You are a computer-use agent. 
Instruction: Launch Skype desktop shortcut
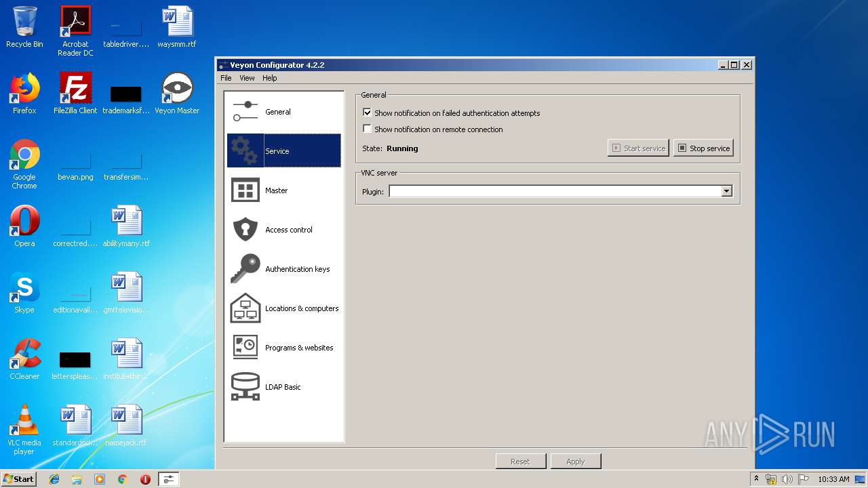click(x=24, y=293)
